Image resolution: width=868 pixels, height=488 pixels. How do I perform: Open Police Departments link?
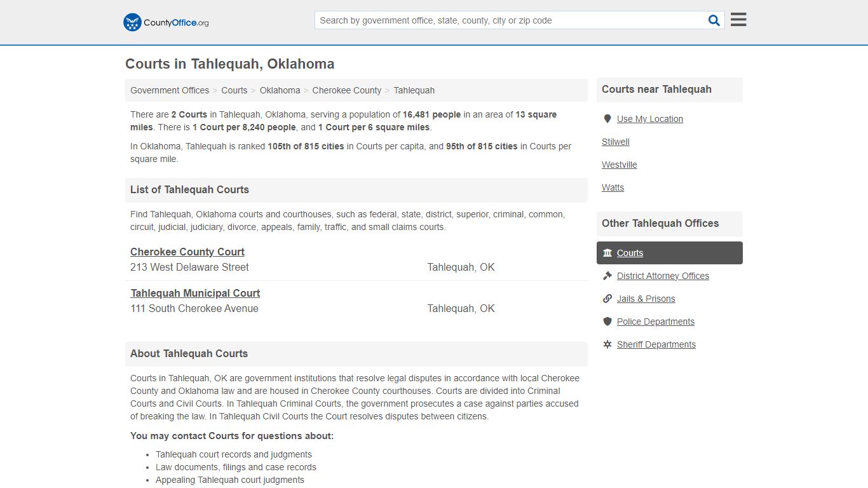coord(656,322)
